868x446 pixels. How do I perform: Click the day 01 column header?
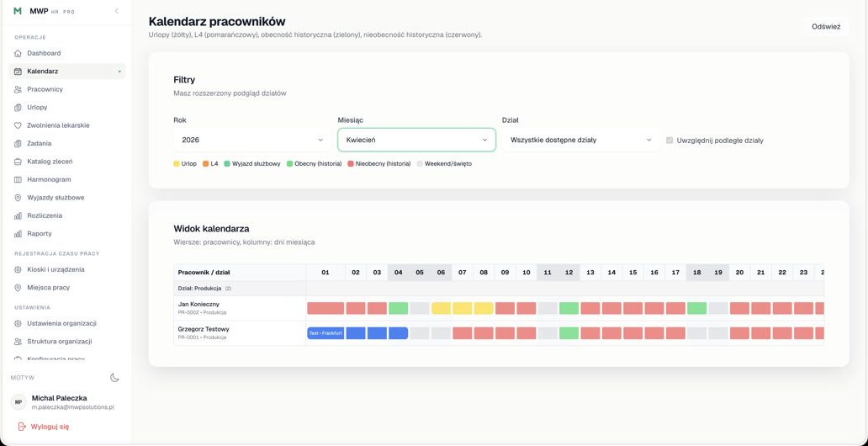pos(325,272)
